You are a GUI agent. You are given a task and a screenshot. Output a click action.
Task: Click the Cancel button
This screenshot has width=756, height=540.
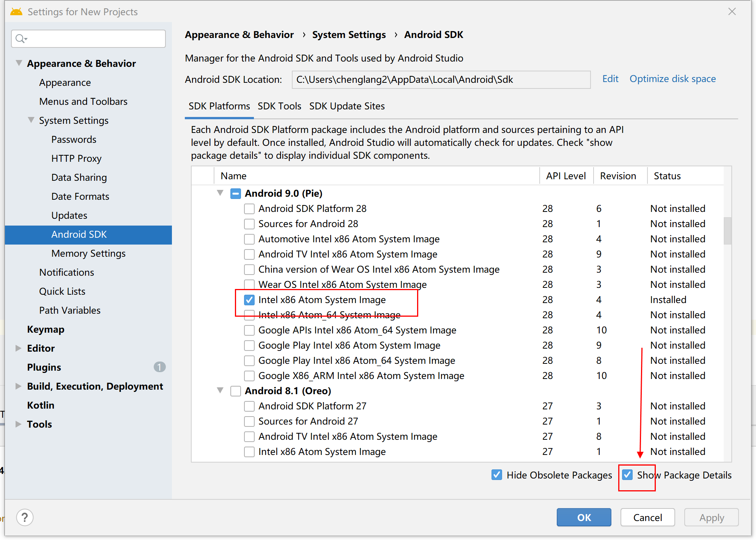coord(647,517)
